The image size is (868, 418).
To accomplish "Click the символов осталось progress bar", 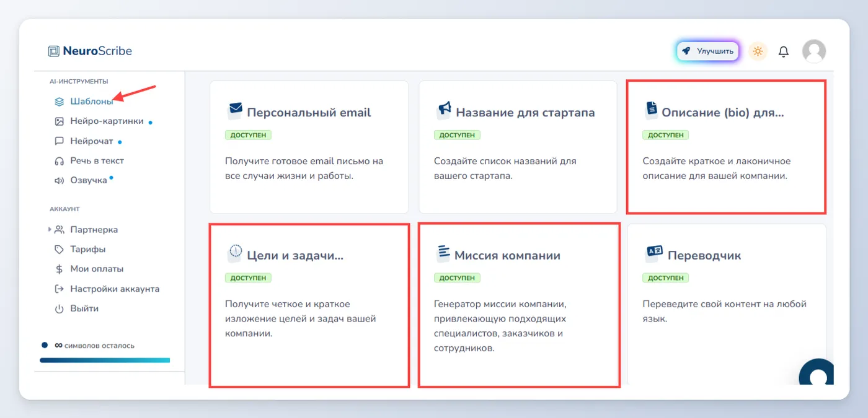I will 105,360.
